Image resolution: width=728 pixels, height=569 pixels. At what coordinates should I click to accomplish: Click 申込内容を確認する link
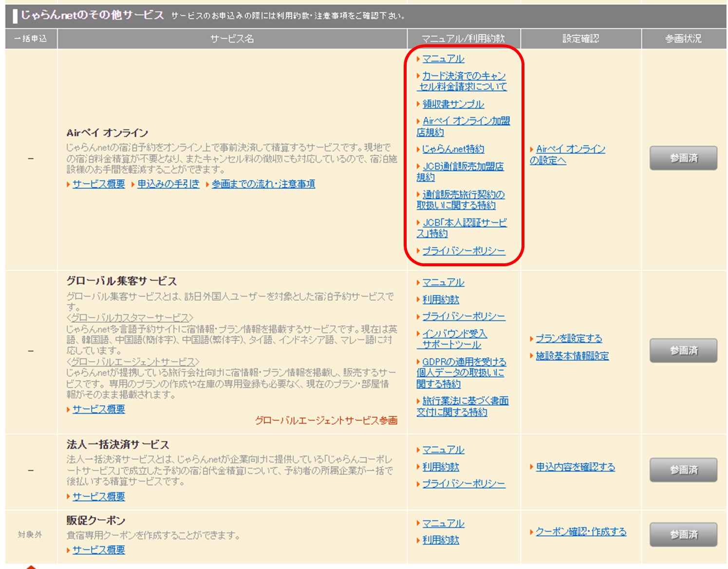point(575,467)
